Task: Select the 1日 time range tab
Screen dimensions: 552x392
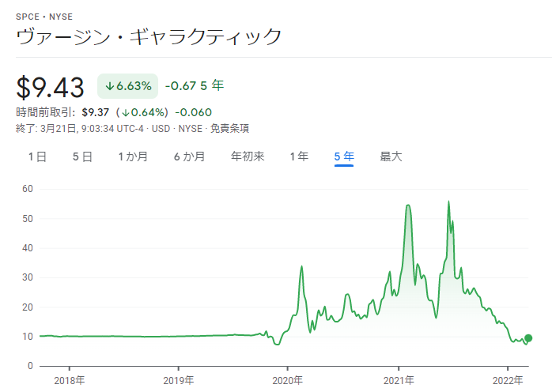Action: coord(37,156)
